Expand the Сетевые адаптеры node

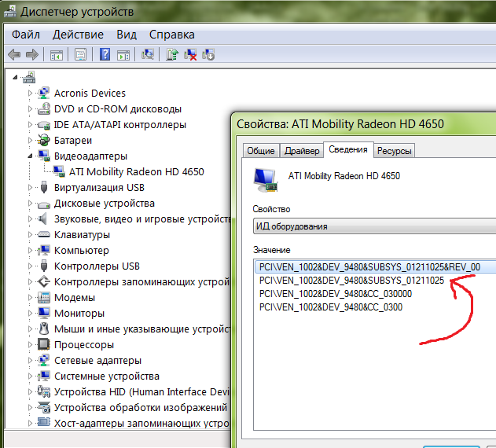tap(30, 360)
